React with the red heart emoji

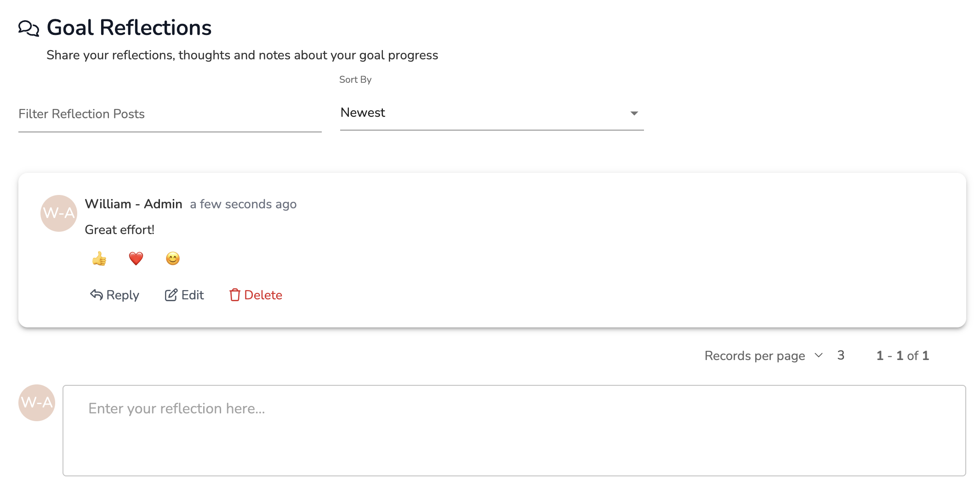(x=136, y=259)
